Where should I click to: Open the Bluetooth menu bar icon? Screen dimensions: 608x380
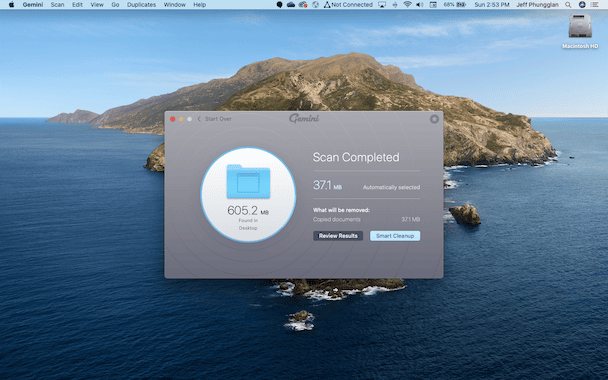(x=395, y=5)
